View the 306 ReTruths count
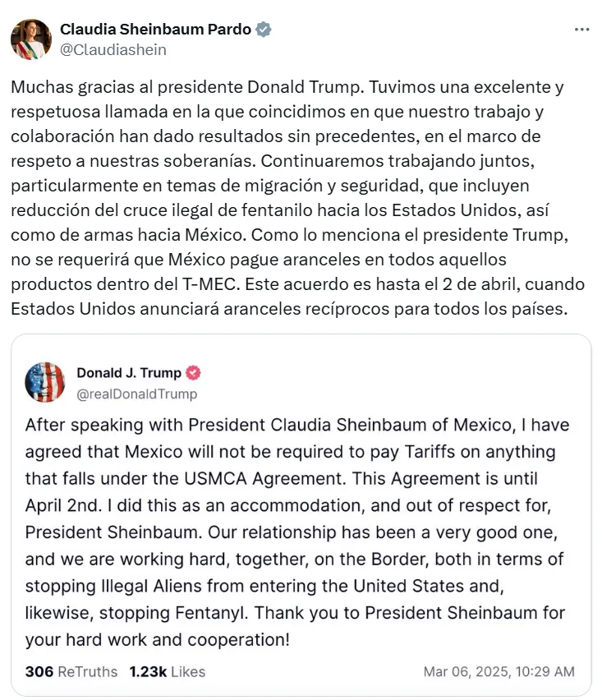The width and height of the screenshot is (602, 700). click(71, 671)
